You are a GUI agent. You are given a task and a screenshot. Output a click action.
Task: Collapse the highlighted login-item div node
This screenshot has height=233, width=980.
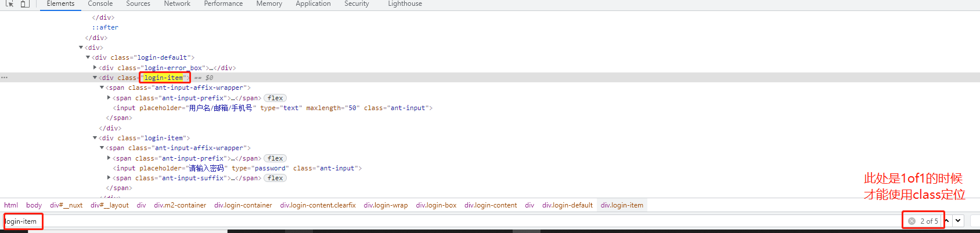(95, 78)
